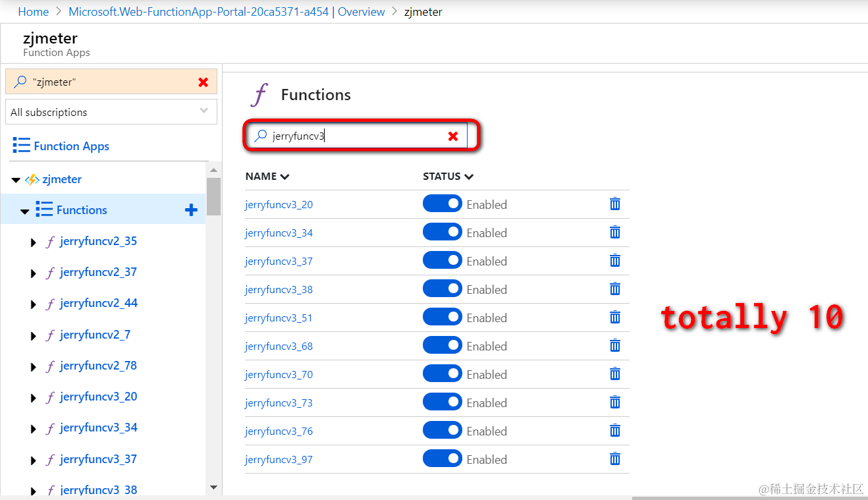Screen dimensions: 868x500
Task: Click into the jerryfuncv3 functions search field
Action: pos(356,136)
